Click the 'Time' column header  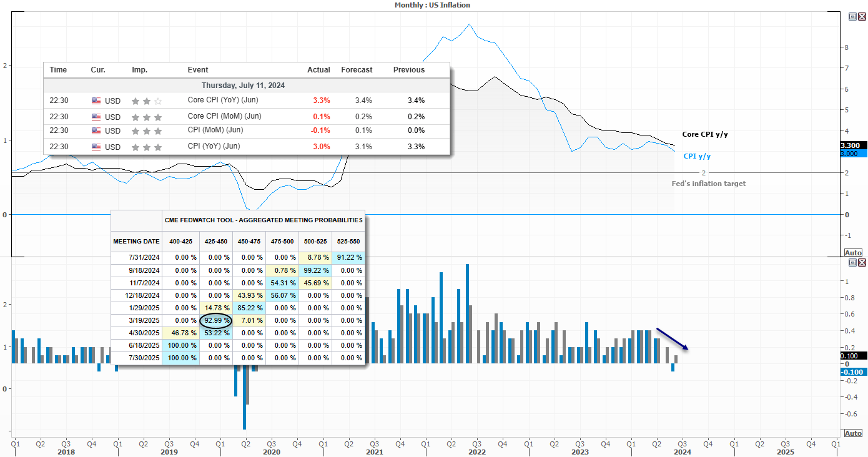[58, 70]
